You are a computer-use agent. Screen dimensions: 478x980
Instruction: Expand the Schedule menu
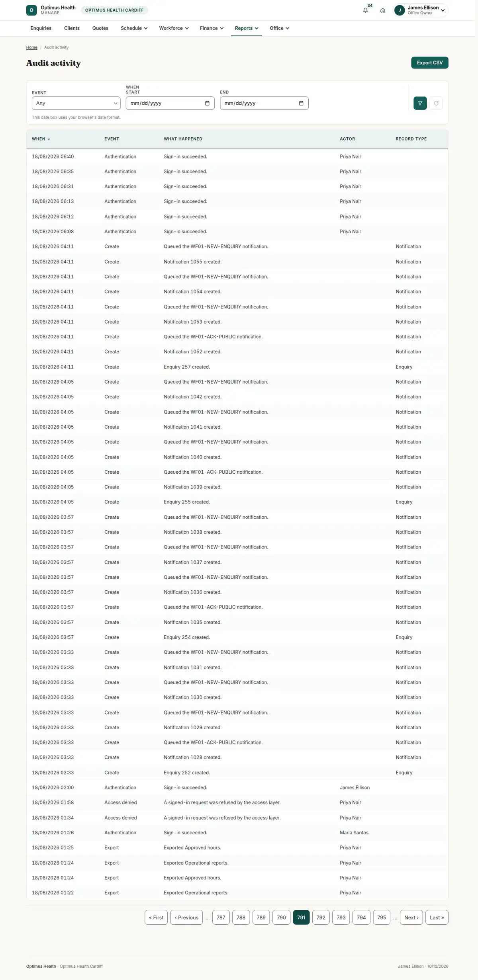click(x=134, y=28)
